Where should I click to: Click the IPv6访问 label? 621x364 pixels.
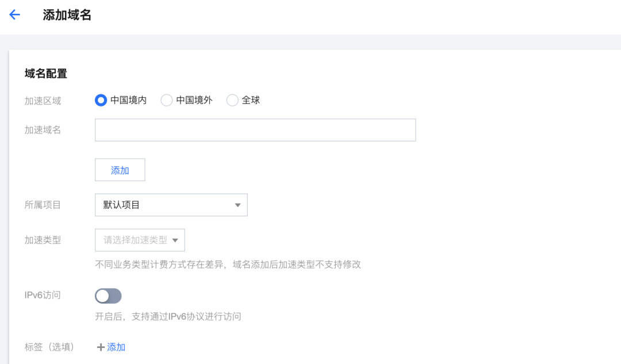[43, 295]
